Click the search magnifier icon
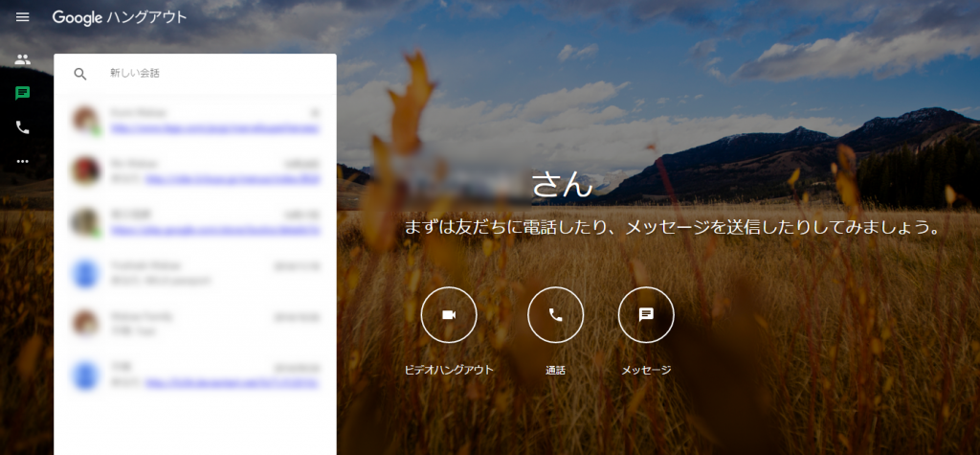This screenshot has width=980, height=455. click(x=80, y=74)
